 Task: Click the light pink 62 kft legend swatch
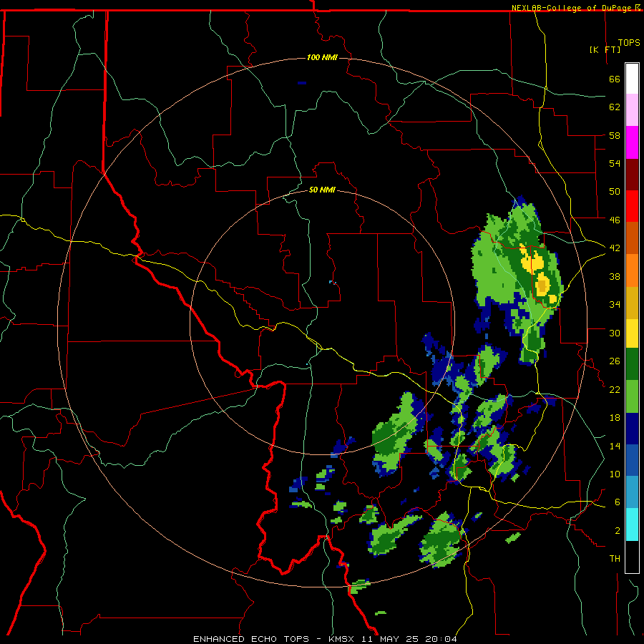[632, 110]
